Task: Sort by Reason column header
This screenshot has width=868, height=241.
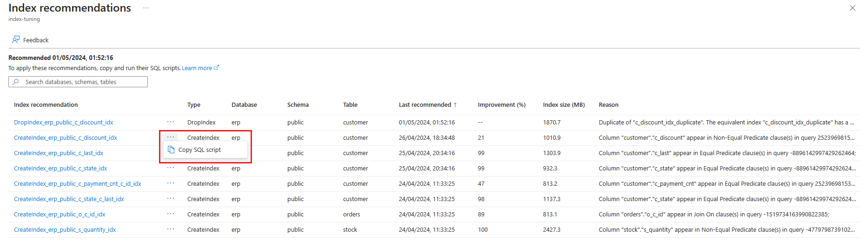Action: [x=609, y=105]
